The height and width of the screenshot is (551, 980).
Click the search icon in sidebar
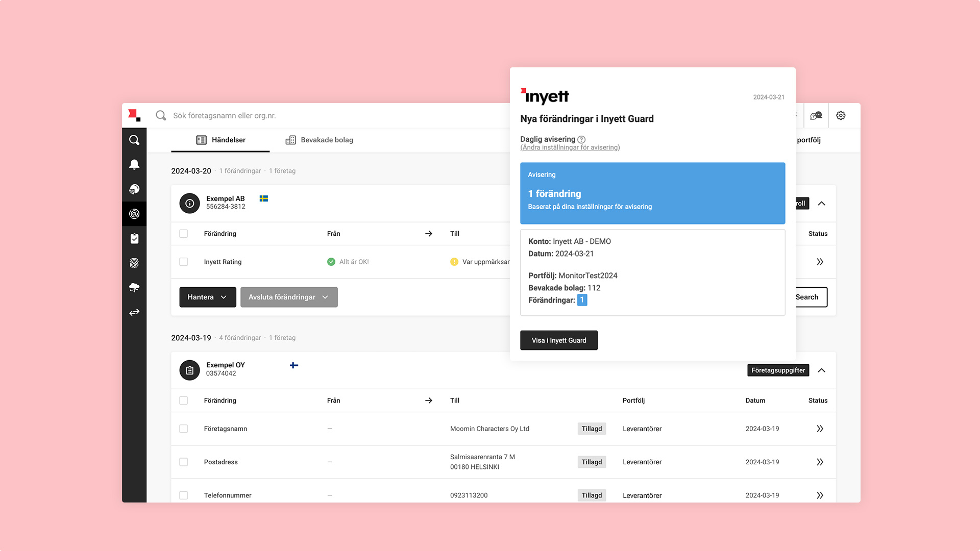tap(134, 140)
